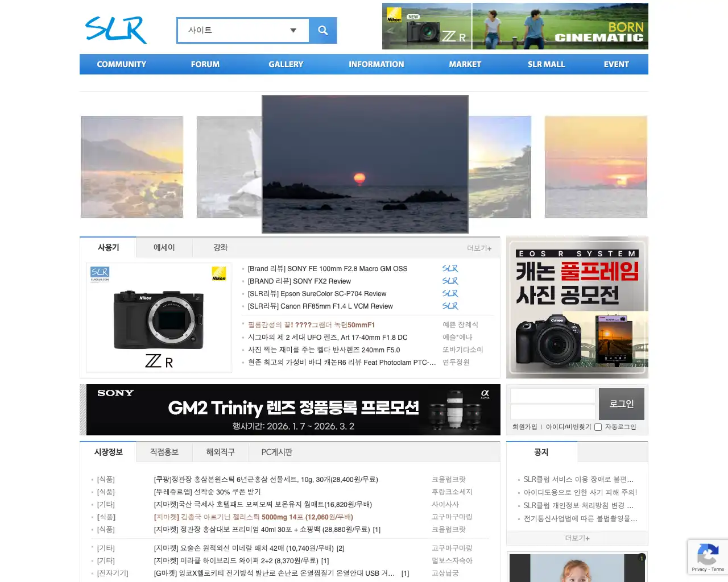This screenshot has height=582, width=728.
Task: Click SLR badge beside SONY FE 100mm review
Action: click(x=450, y=268)
